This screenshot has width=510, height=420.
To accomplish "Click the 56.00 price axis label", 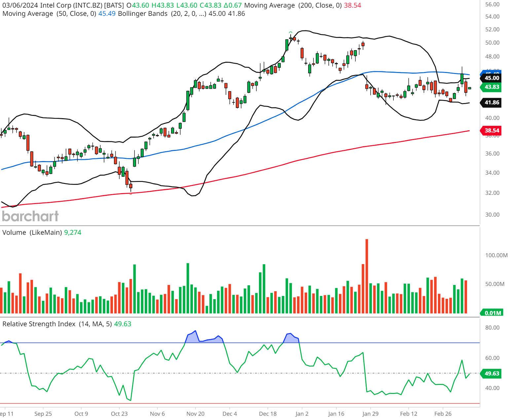I will pos(492,4).
